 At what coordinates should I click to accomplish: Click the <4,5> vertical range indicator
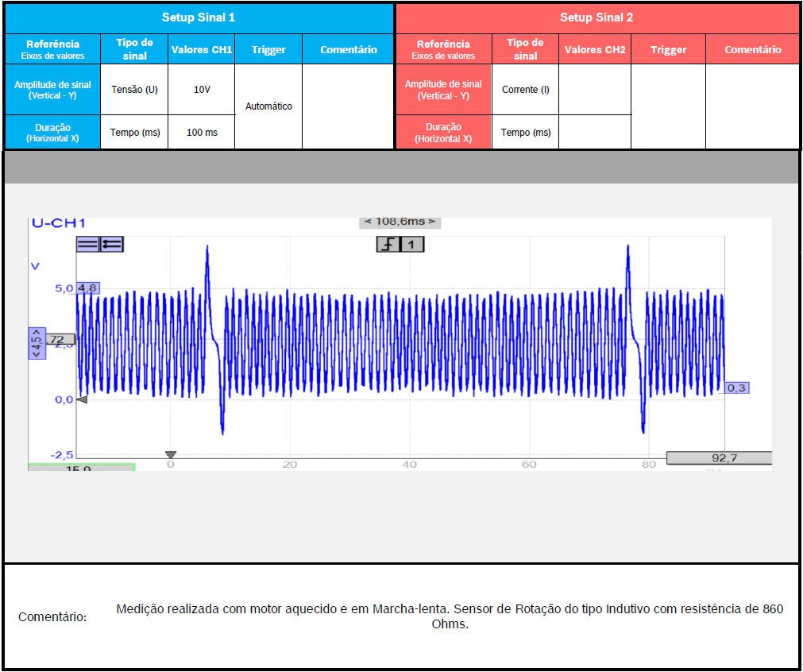pos(37,343)
